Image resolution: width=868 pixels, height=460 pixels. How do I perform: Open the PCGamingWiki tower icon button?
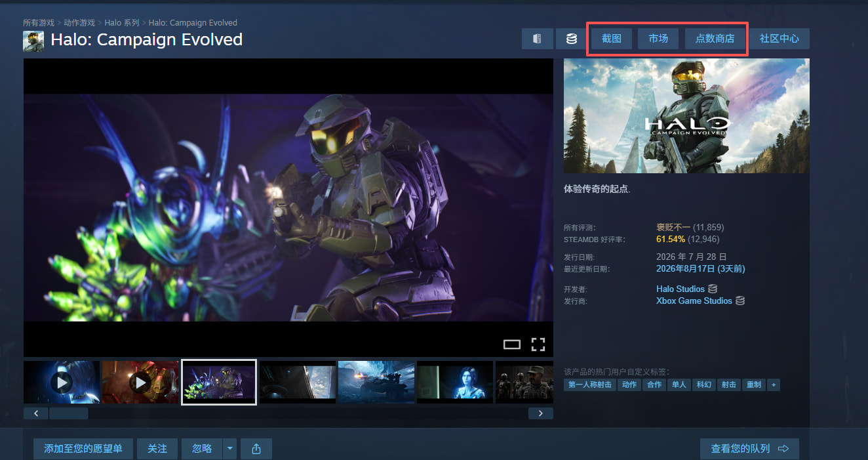[538, 39]
